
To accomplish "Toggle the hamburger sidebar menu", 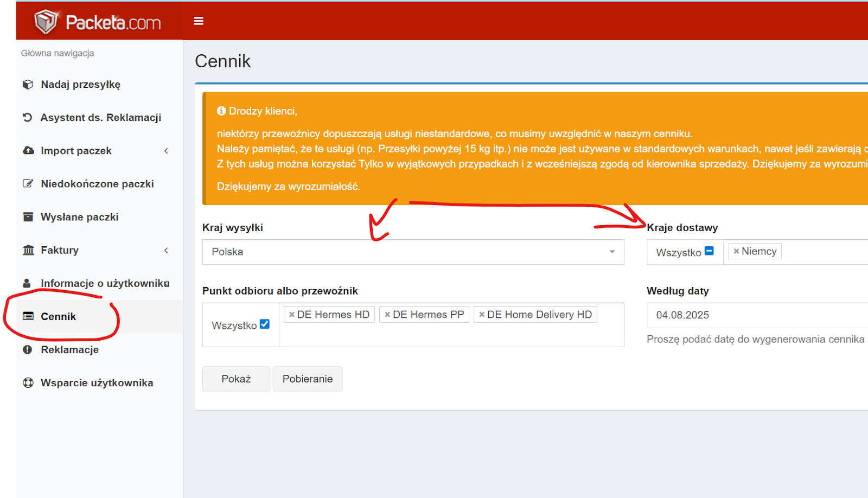I will coord(199,21).
